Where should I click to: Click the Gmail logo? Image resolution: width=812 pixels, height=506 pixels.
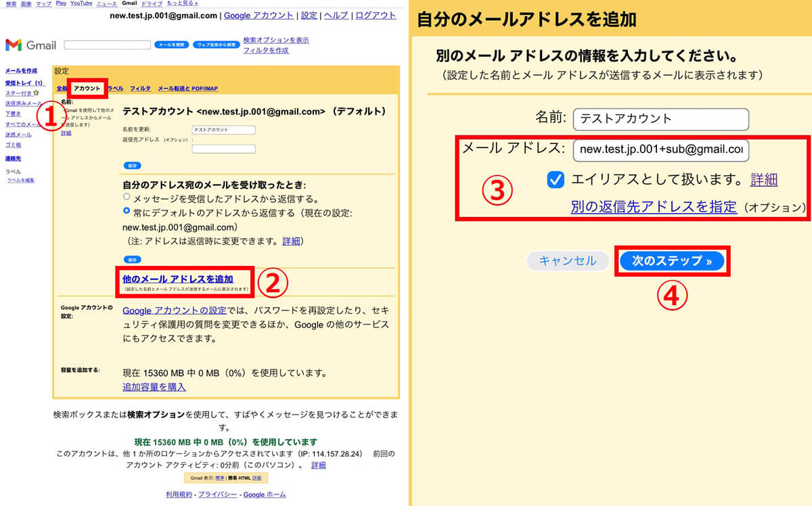(x=30, y=45)
